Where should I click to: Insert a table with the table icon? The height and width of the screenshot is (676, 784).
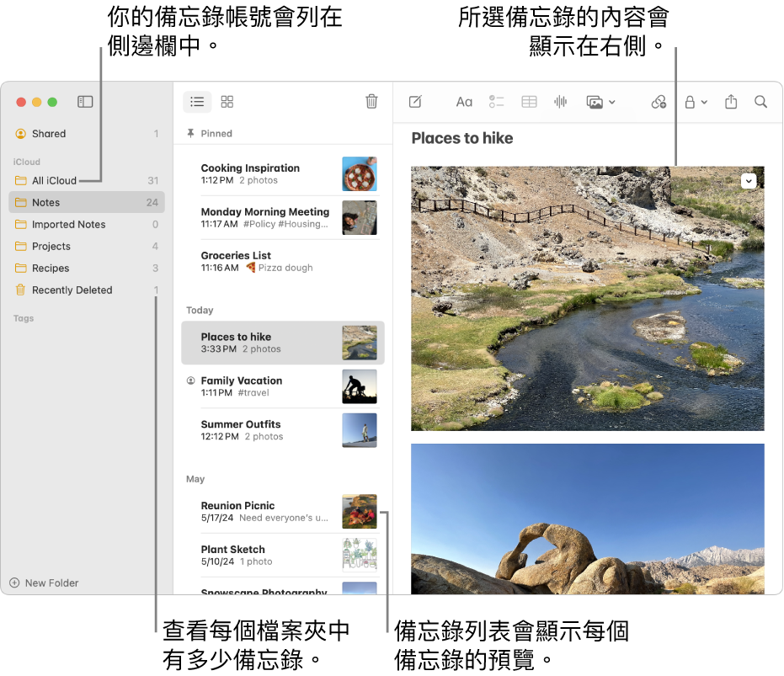[x=529, y=102]
